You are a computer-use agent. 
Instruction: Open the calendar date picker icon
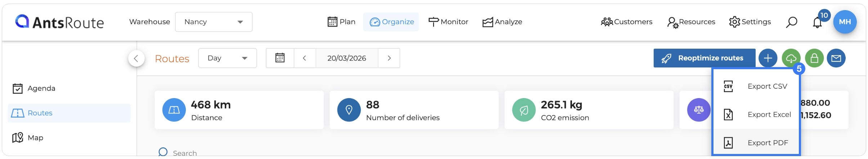click(280, 58)
